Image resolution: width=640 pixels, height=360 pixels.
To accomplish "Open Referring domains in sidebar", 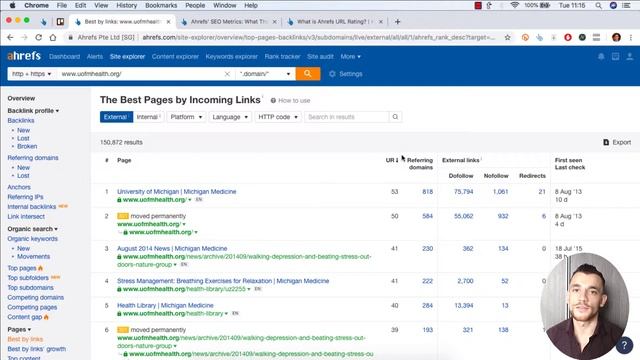I will (x=33, y=158).
